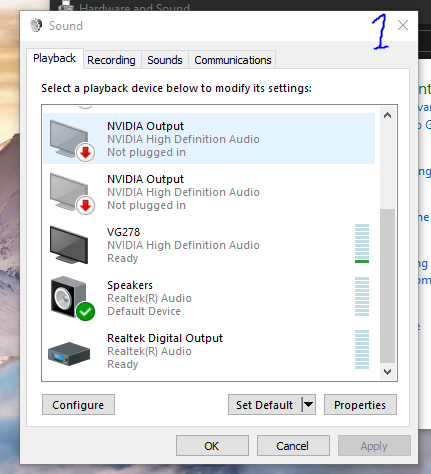Switch to the Recording tab

111,60
